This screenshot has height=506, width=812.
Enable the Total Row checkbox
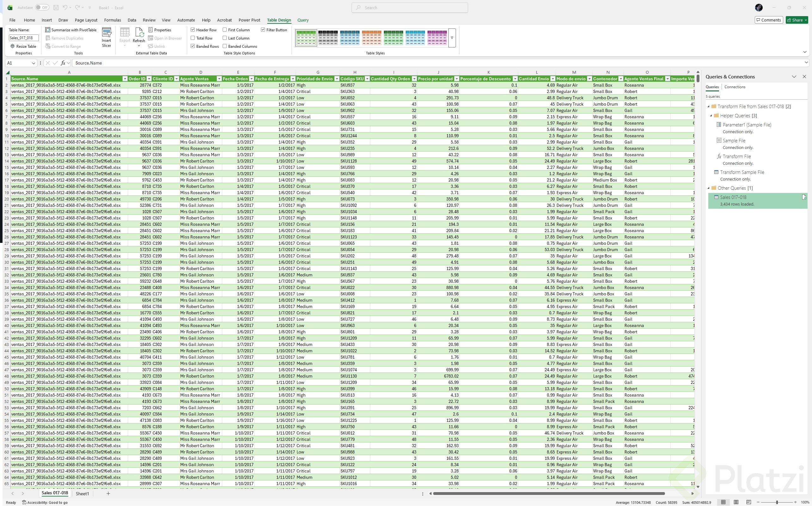tap(193, 38)
